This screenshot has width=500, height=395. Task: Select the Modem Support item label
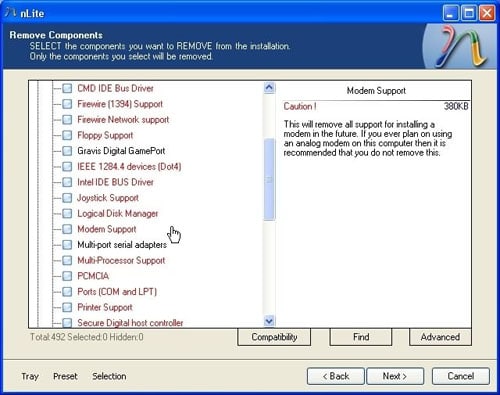(107, 229)
